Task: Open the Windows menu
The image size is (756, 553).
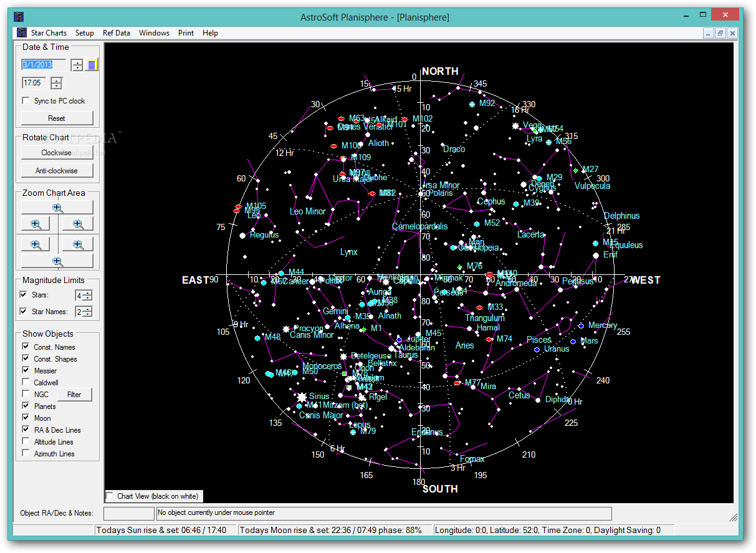Action: pyautogui.click(x=154, y=33)
